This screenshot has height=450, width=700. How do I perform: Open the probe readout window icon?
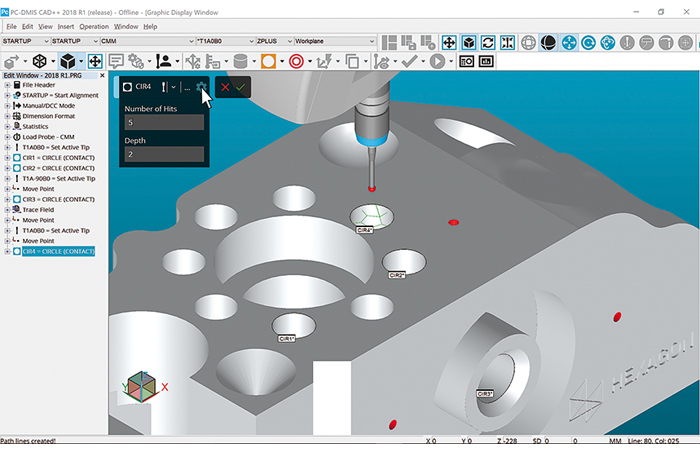tap(467, 61)
